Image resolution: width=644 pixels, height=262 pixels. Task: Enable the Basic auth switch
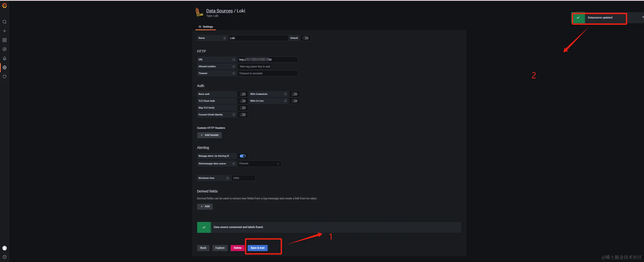pyautogui.click(x=243, y=94)
